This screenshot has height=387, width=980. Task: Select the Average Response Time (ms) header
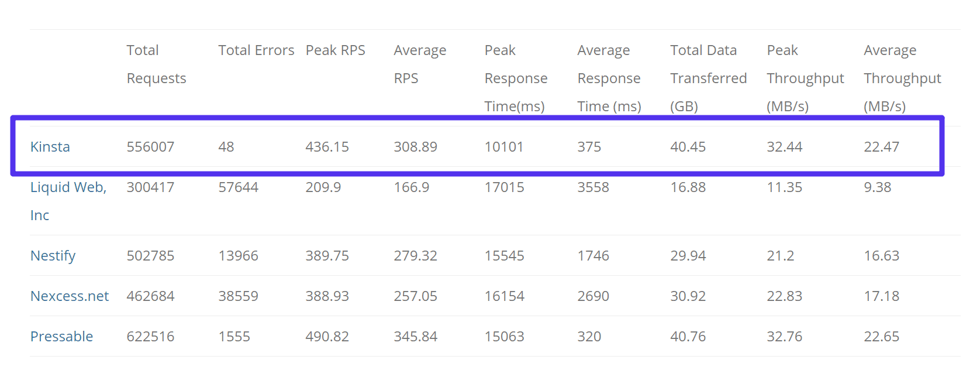pyautogui.click(x=609, y=78)
